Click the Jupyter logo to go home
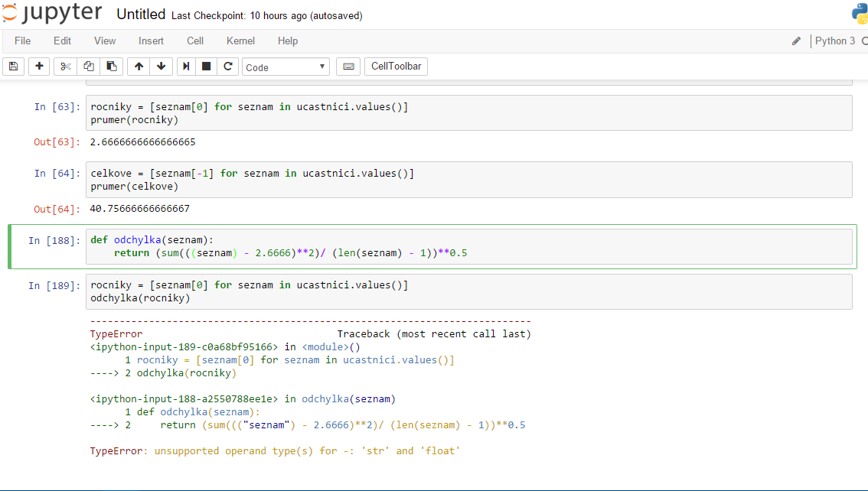The height and width of the screenshot is (491, 868). pyautogui.click(x=52, y=15)
